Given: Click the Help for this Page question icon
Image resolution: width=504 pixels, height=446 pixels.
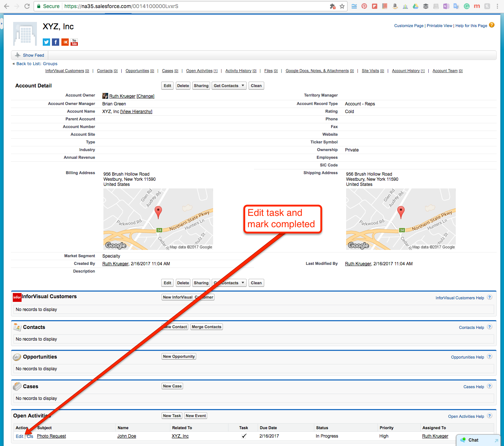Looking at the screenshot, I should click(x=492, y=25).
